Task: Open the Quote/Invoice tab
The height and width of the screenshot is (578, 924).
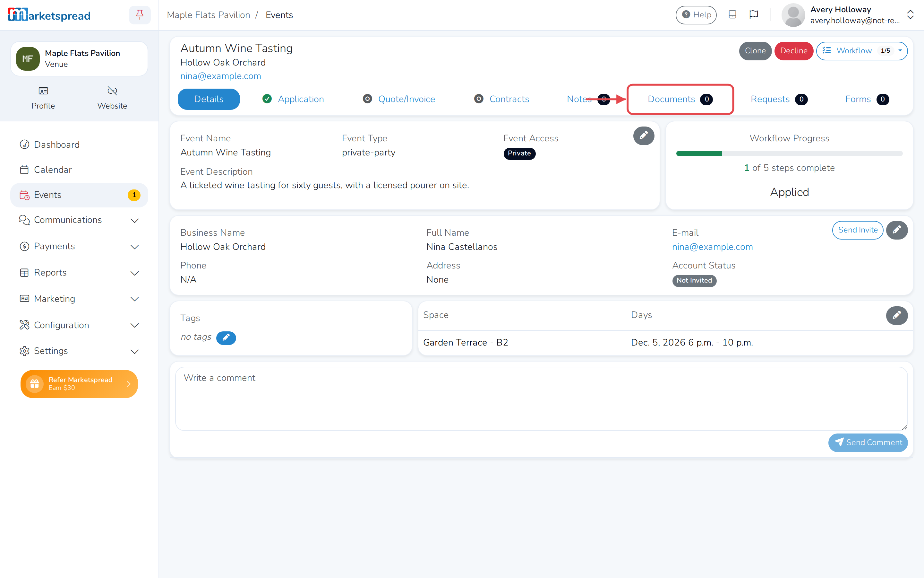Action: click(399, 99)
